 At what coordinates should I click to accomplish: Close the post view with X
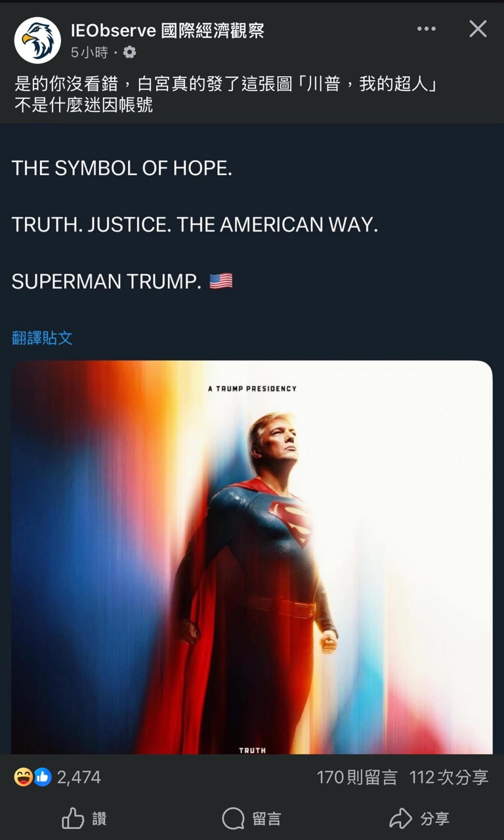coord(478,29)
